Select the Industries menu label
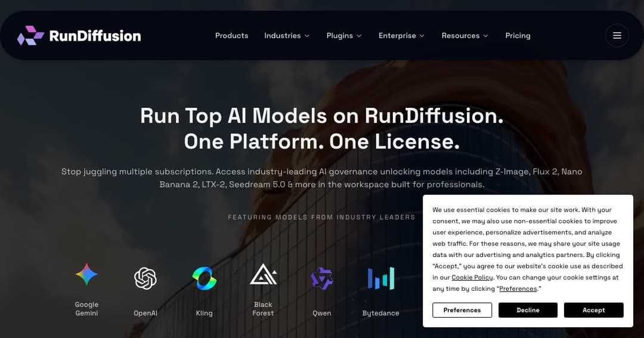Screen dimensions: 644x338 (283, 36)
